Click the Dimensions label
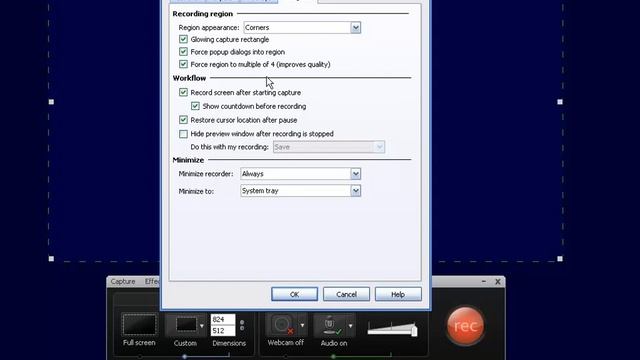640x360 pixels. coord(229,343)
